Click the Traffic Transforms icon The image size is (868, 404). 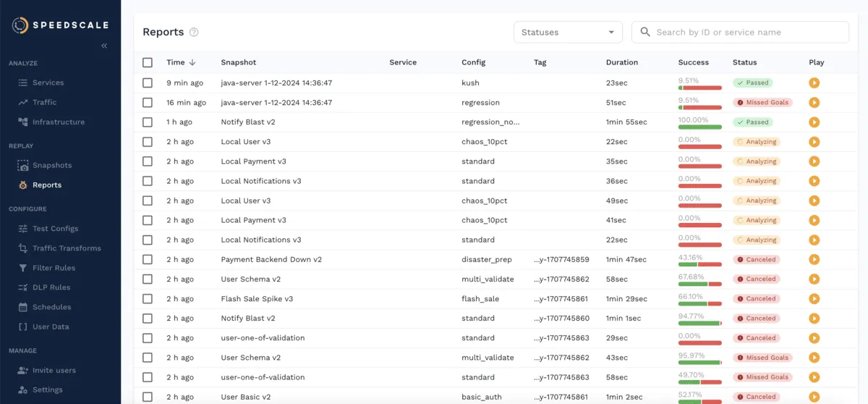pyautogui.click(x=23, y=248)
